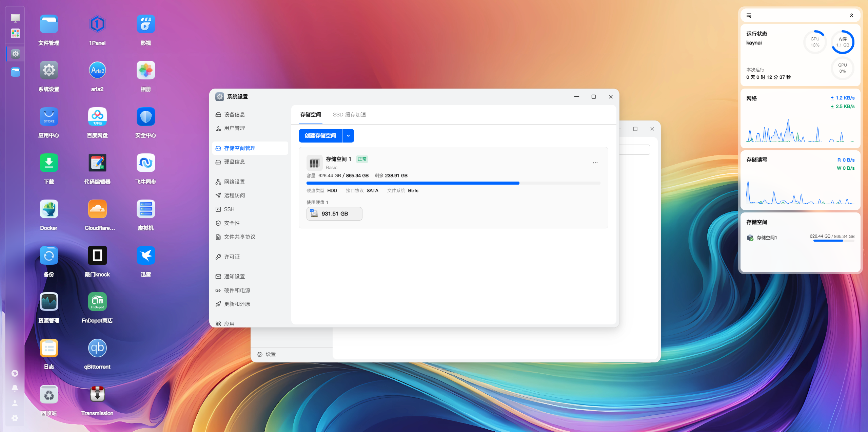
Task: Click the 931.51 GB disk chip
Action: point(334,214)
